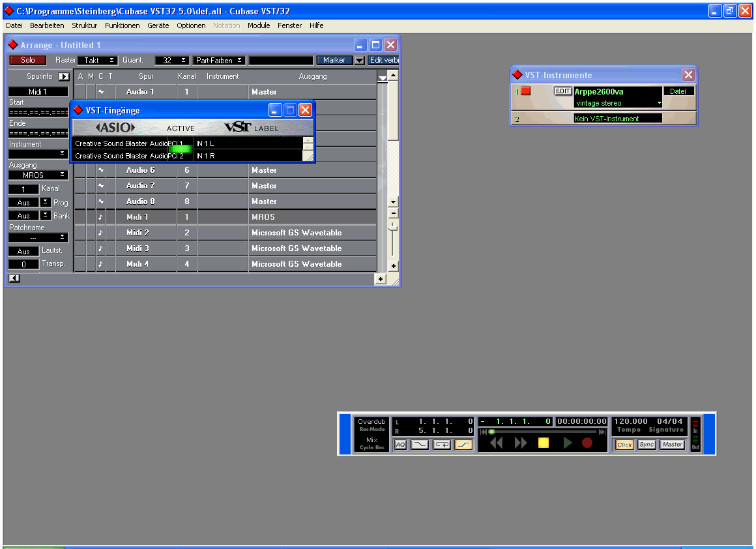Open the dropdown arrow next to Marker
The height and width of the screenshot is (549, 756).
point(359,60)
